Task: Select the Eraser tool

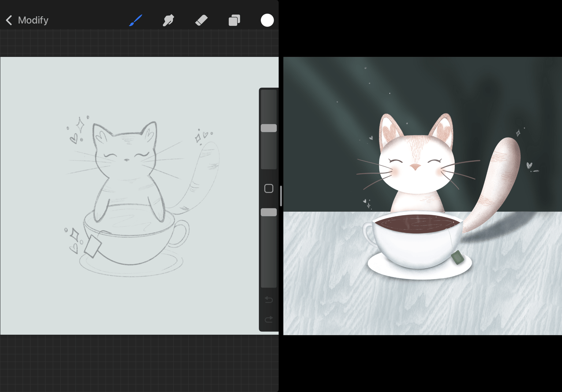Action: 201,20
